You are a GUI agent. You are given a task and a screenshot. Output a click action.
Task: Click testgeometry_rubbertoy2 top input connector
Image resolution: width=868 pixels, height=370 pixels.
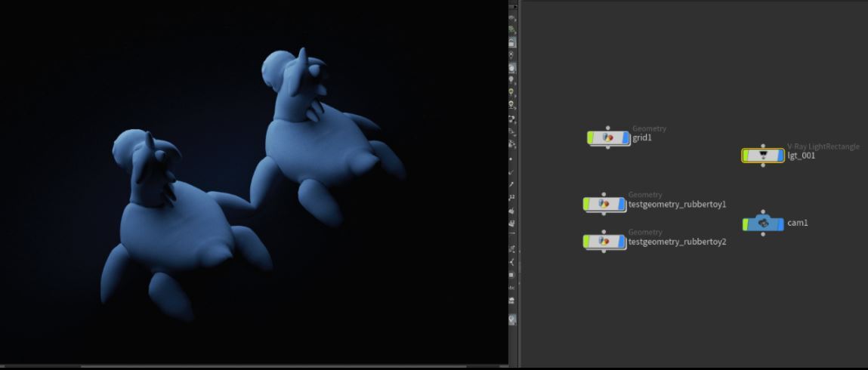tap(604, 233)
